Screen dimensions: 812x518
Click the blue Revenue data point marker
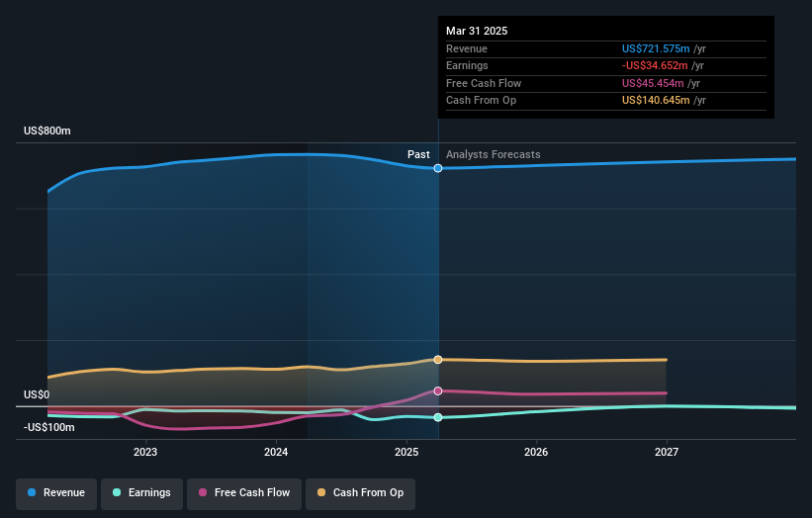tap(438, 168)
